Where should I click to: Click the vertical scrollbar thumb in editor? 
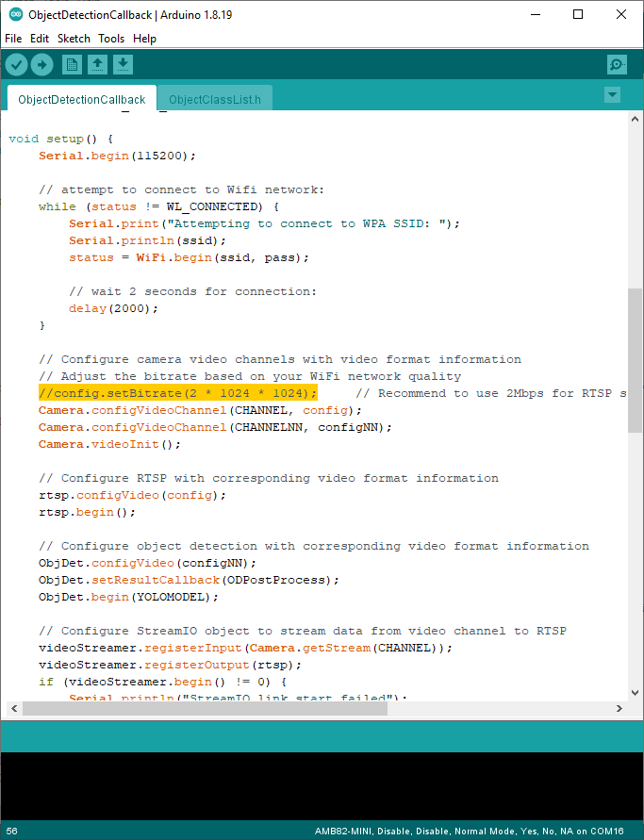coord(635,358)
